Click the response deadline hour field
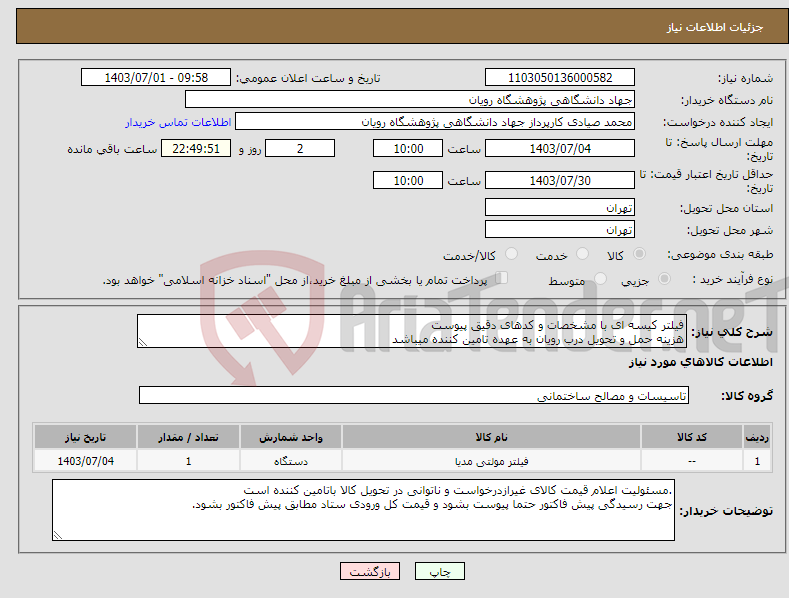This screenshot has width=789, height=598. tap(408, 148)
